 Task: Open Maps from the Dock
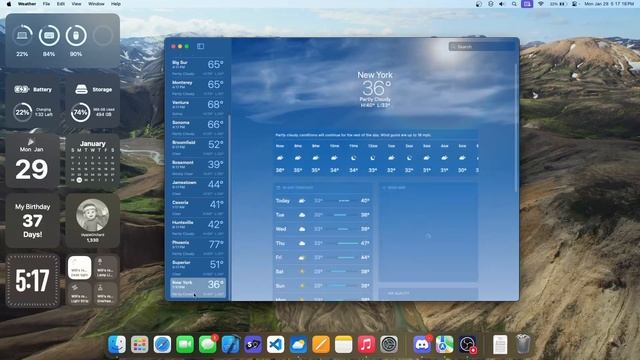click(444, 344)
